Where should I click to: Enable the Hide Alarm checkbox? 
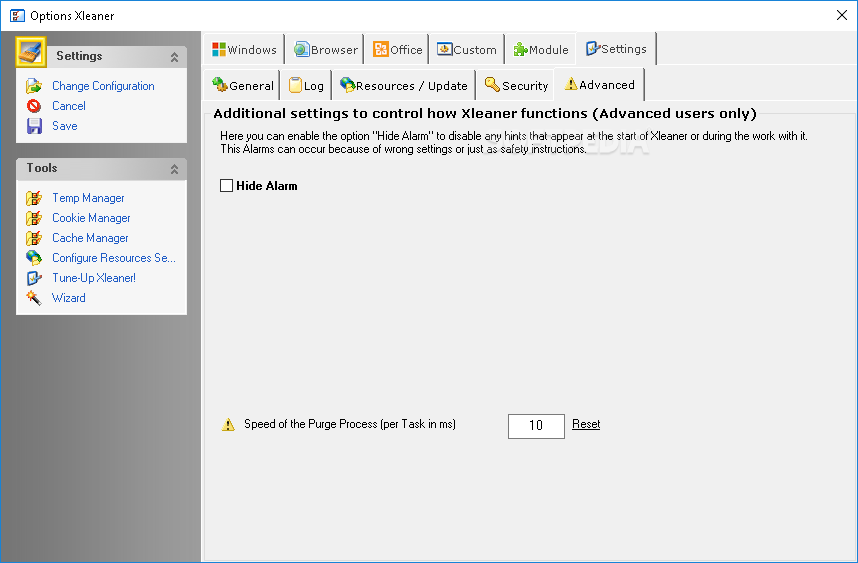[x=227, y=185]
